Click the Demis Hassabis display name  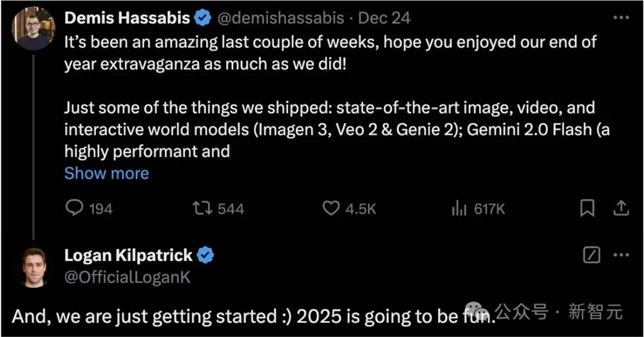pos(127,18)
